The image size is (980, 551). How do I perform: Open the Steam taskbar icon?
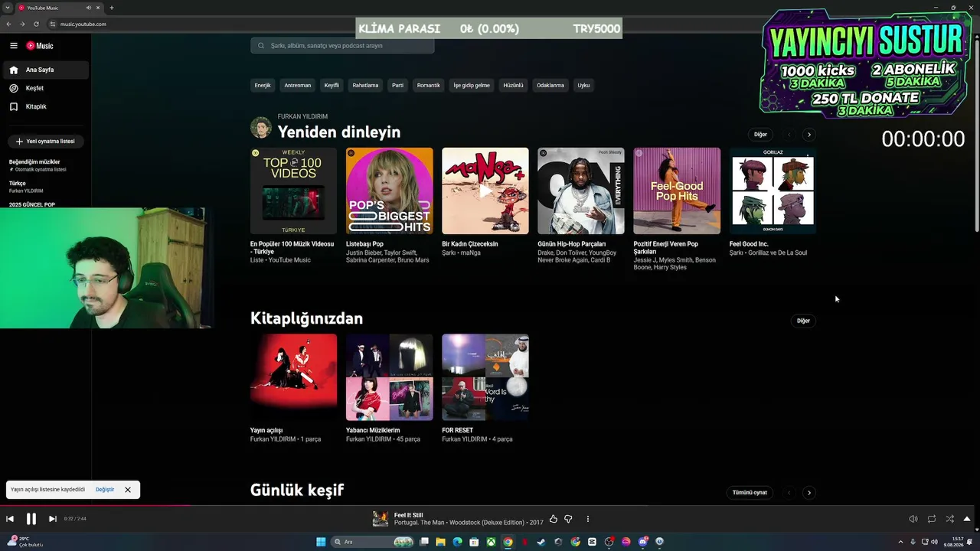(541, 542)
